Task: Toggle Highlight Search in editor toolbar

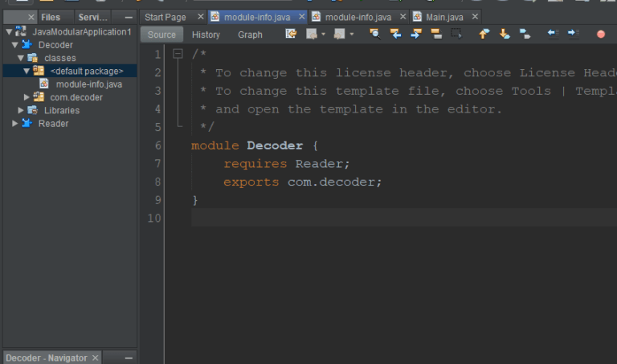Action: coord(436,34)
